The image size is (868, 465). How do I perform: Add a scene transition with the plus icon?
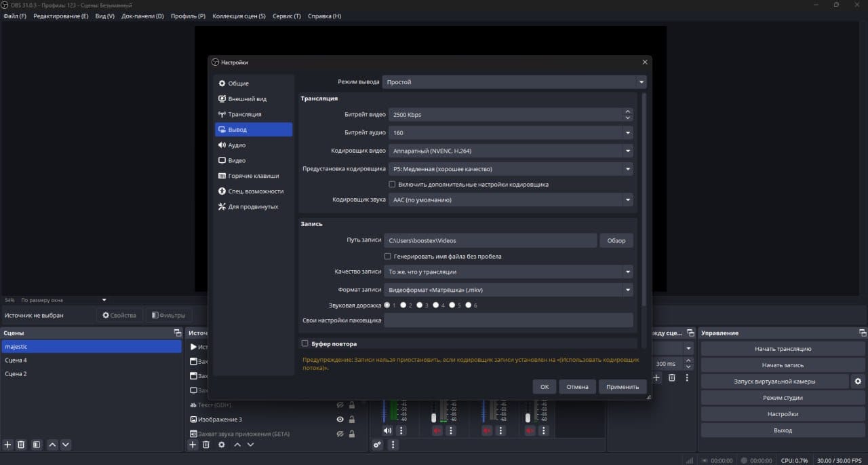pos(656,377)
